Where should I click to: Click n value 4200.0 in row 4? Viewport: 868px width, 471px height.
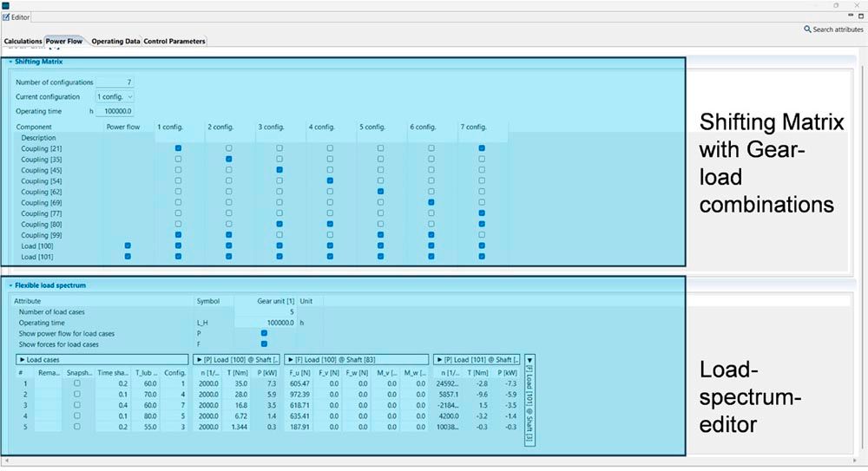(449, 415)
